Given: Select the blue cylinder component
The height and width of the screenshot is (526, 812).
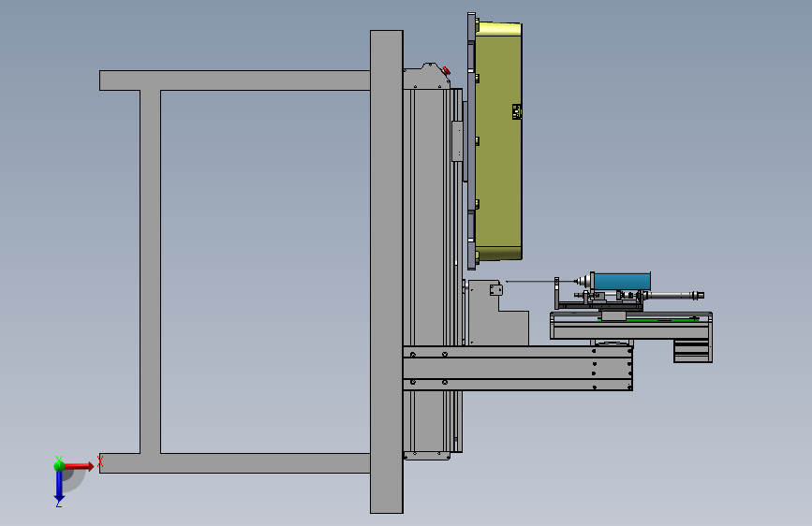Looking at the screenshot, I should click(622, 281).
